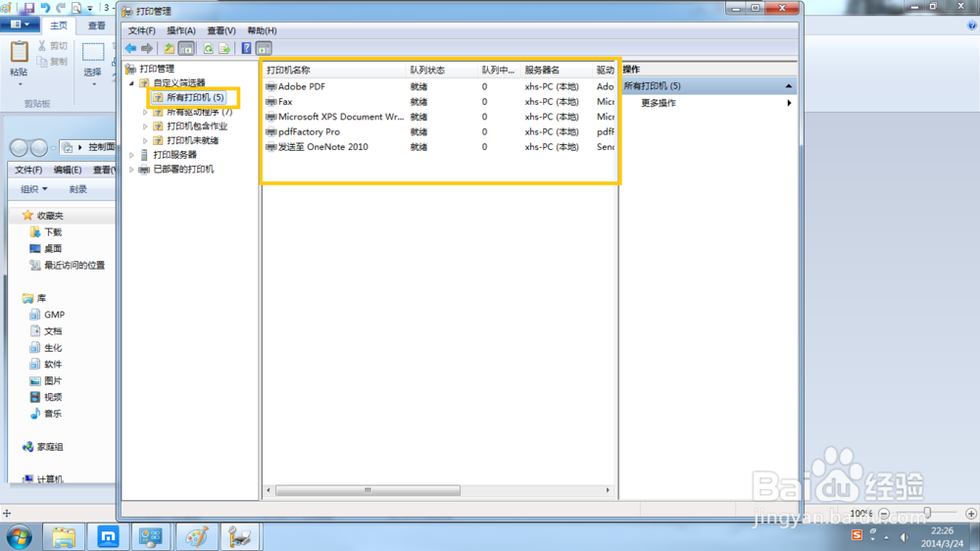Viewport: 980px width, 551px height.
Task: Click the Paint Redo icon
Action: click(61, 8)
